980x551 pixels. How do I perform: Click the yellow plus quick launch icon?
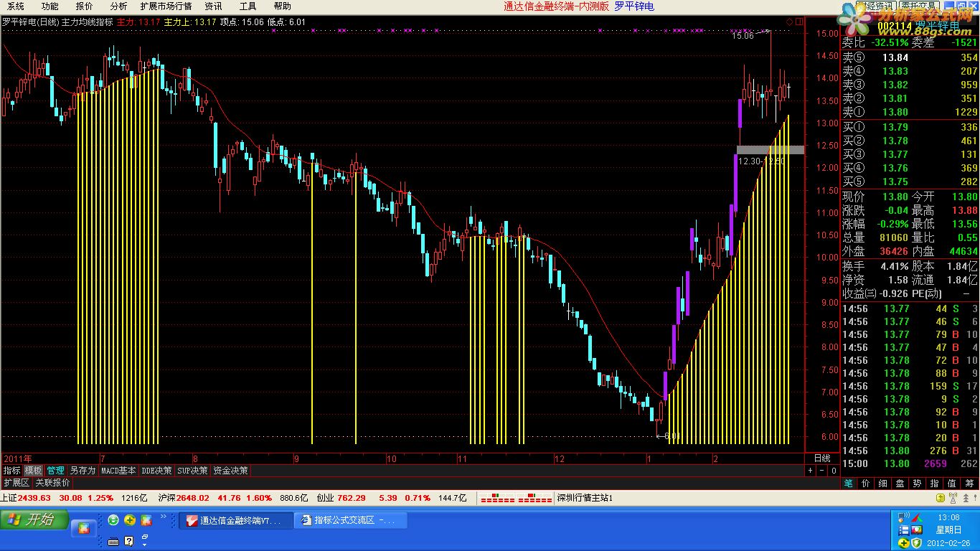(129, 520)
